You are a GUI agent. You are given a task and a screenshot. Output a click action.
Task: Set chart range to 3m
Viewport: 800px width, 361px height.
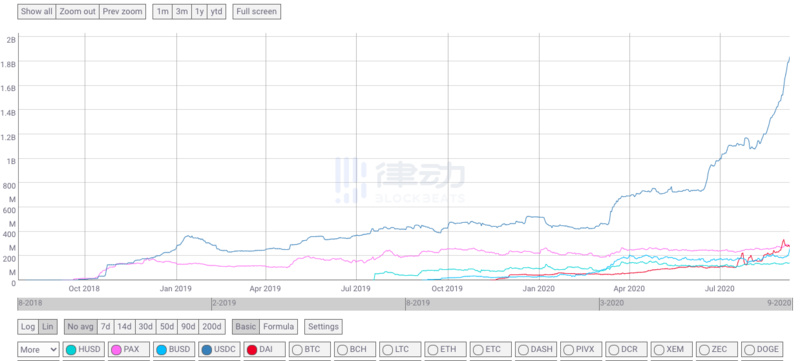[182, 12]
